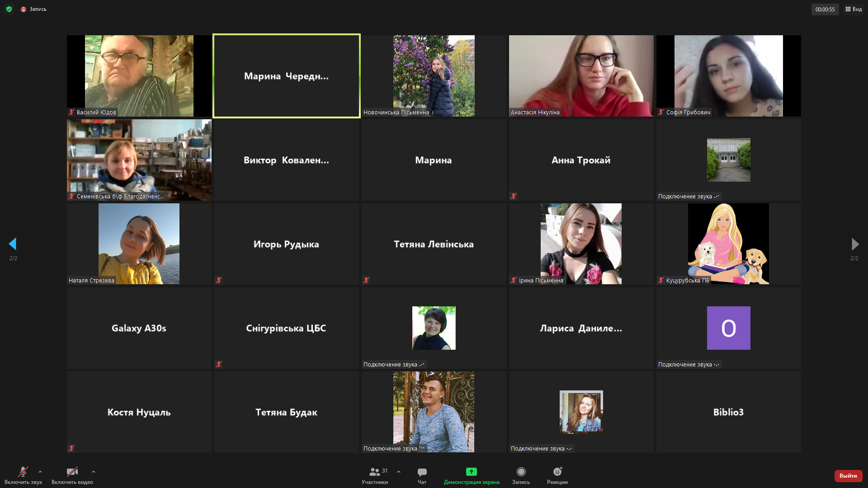Open the Participants panel icon
This screenshot has width=868, height=488.
click(x=375, y=472)
